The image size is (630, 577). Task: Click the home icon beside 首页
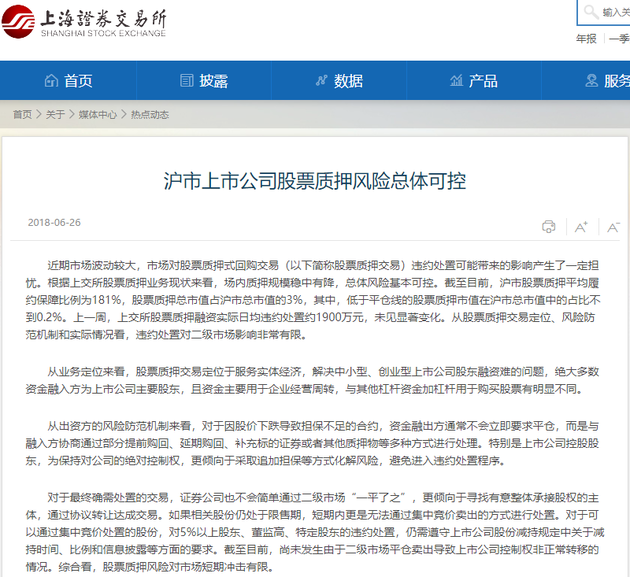coord(51,81)
